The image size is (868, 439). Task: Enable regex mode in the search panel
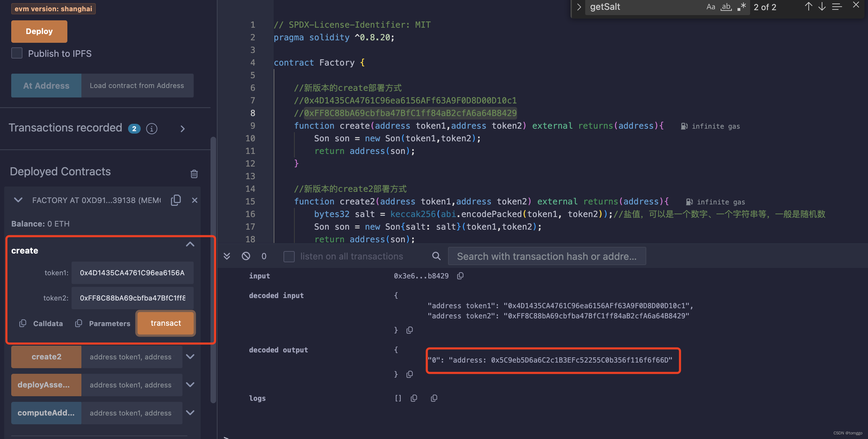[742, 7]
